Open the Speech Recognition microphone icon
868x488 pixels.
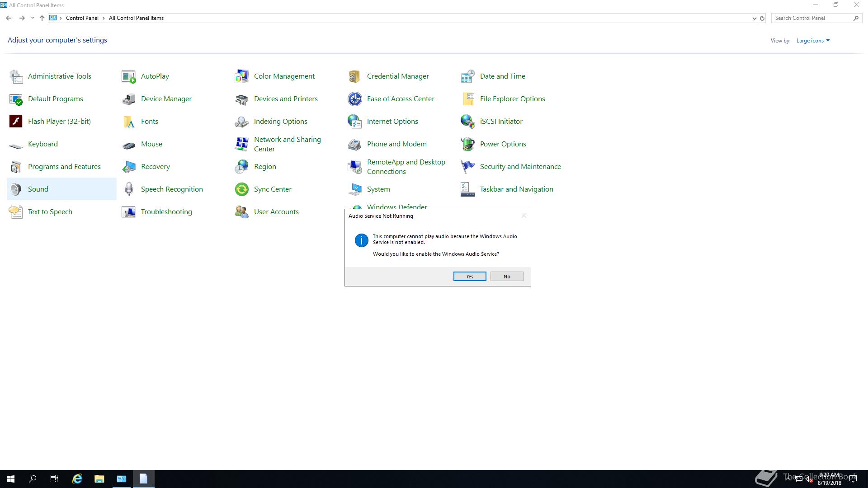click(129, 189)
